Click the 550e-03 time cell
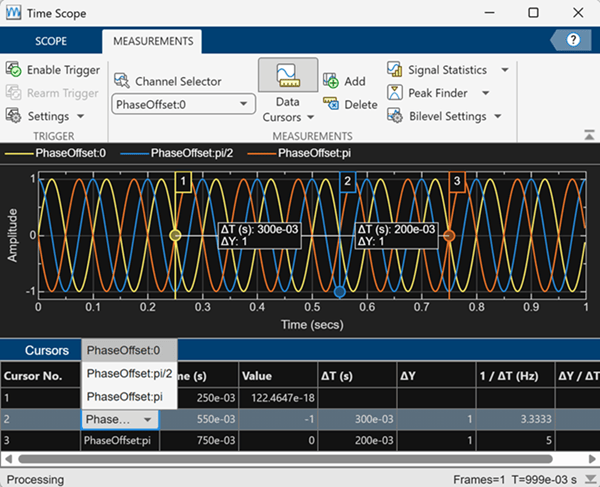Image resolution: width=600 pixels, height=487 pixels. click(x=199, y=419)
